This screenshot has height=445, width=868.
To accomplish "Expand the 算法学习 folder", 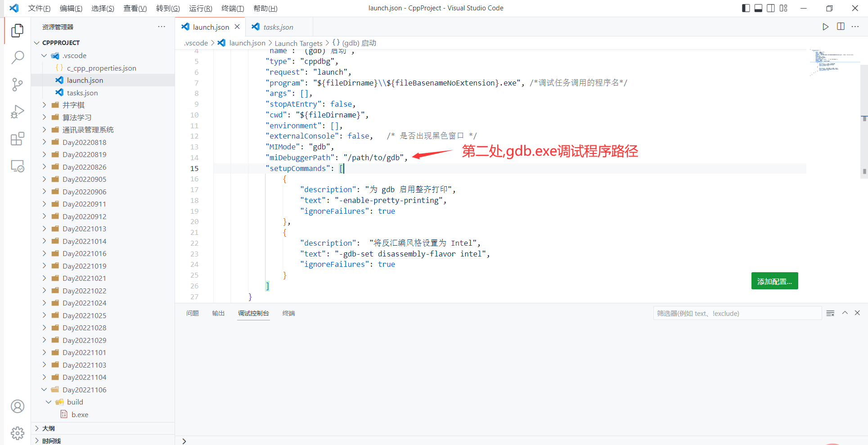I will tap(44, 117).
